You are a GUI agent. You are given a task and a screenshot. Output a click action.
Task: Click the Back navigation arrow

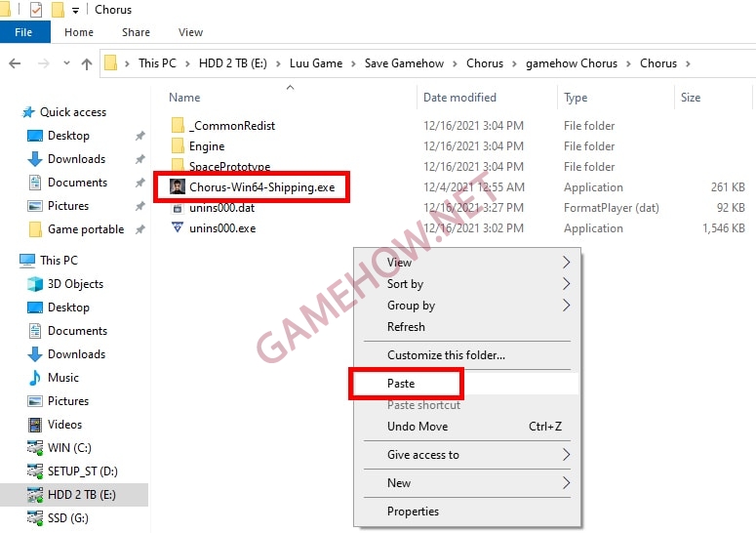[x=15, y=63]
